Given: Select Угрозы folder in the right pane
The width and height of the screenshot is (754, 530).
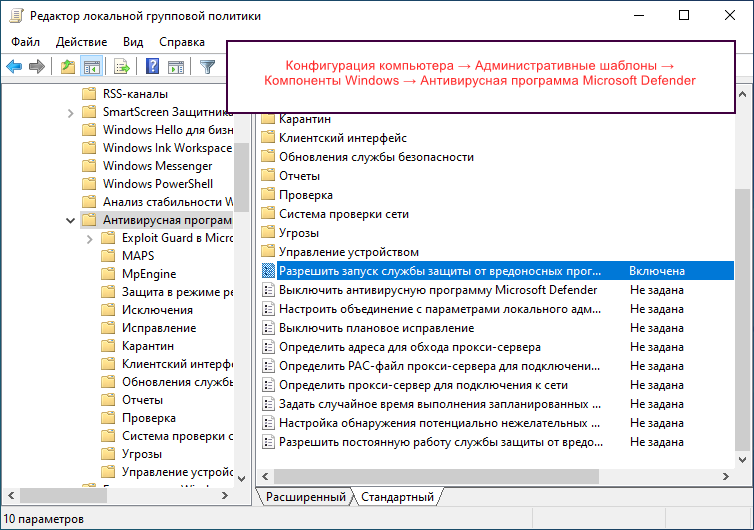Looking at the screenshot, I should pos(299,233).
